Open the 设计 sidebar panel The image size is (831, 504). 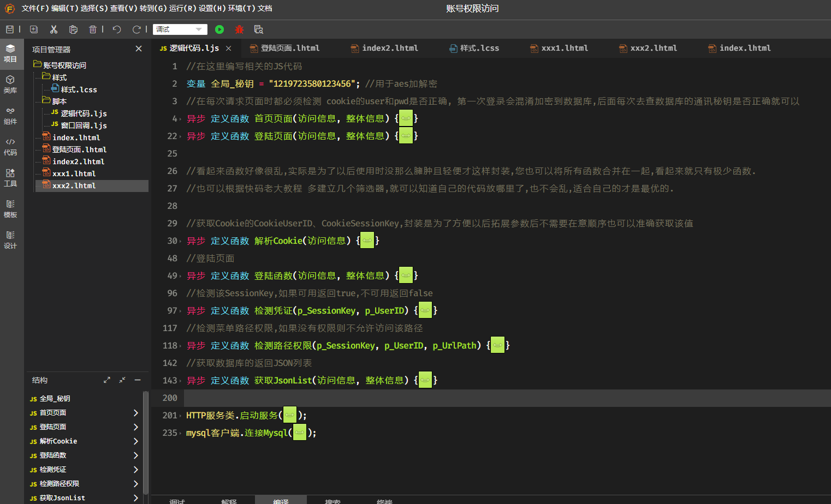click(x=10, y=240)
